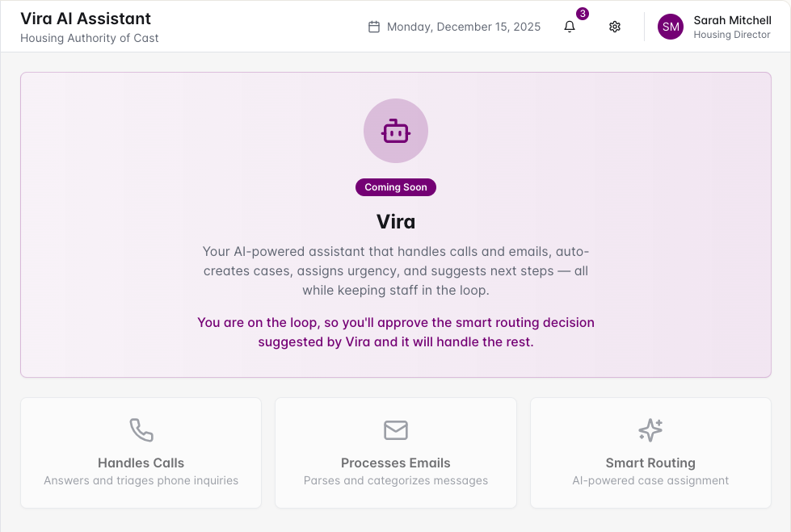Screen dimensions: 791x532
Task: Click the purple 'You are on the loop' message
Action: [x=396, y=333]
